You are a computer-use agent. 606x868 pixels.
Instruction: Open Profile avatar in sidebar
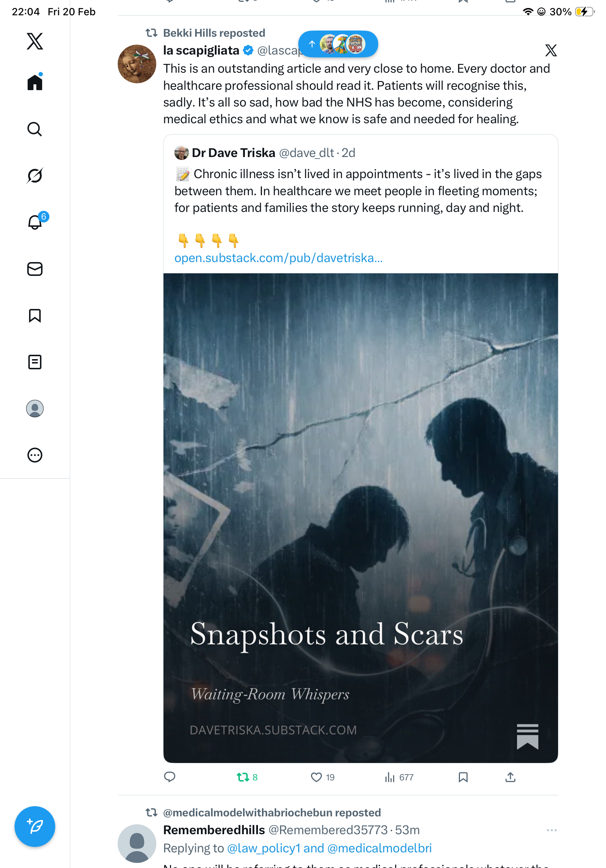coord(35,408)
